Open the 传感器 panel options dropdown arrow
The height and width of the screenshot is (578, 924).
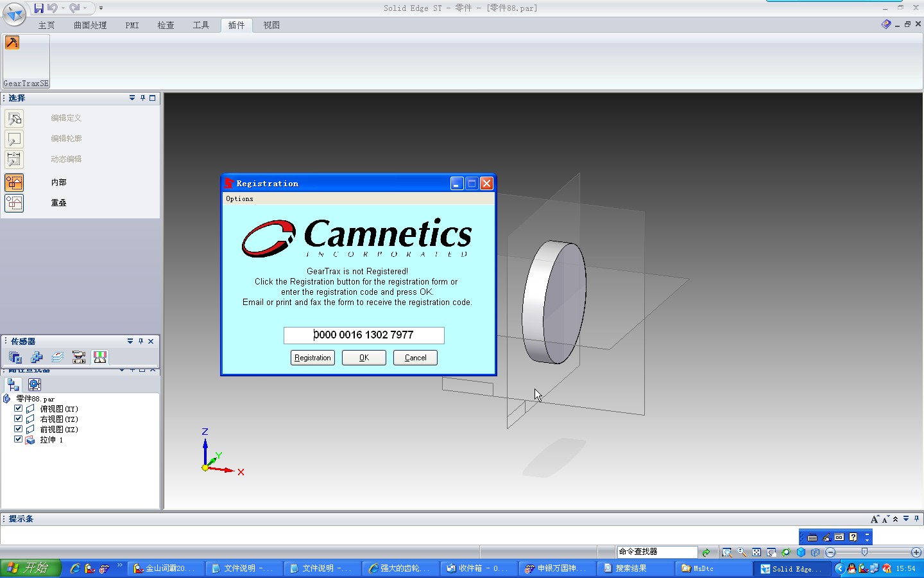pos(130,342)
